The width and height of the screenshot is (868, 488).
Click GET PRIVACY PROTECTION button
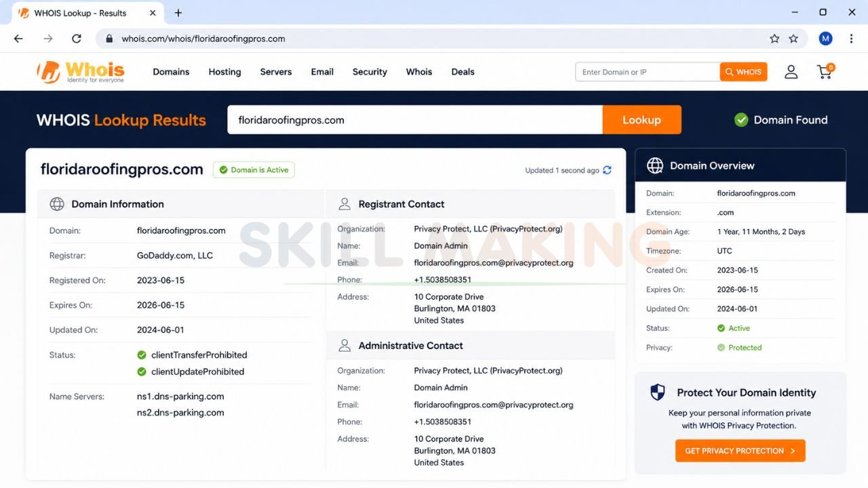coord(740,451)
